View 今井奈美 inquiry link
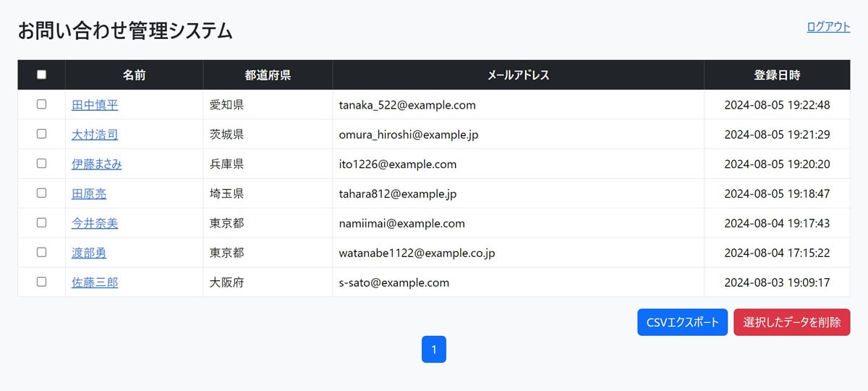This screenshot has width=868, height=391. pos(95,223)
